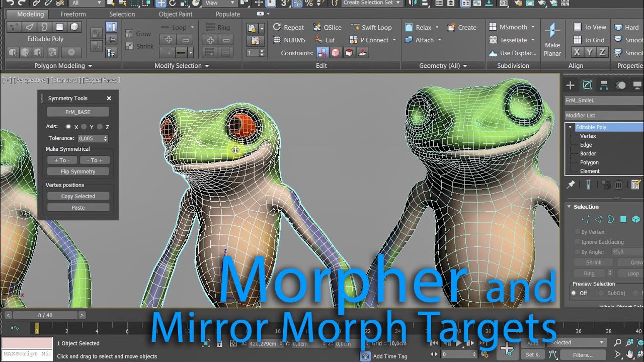Screen dimensions: 644x362
Task: Click the Cut tool
Action: pyautogui.click(x=325, y=40)
